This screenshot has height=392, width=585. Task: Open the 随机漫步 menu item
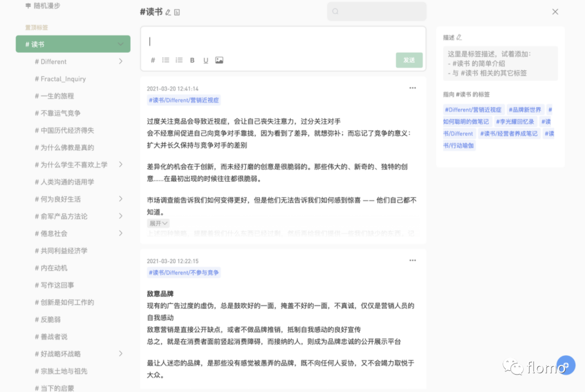(x=43, y=5)
